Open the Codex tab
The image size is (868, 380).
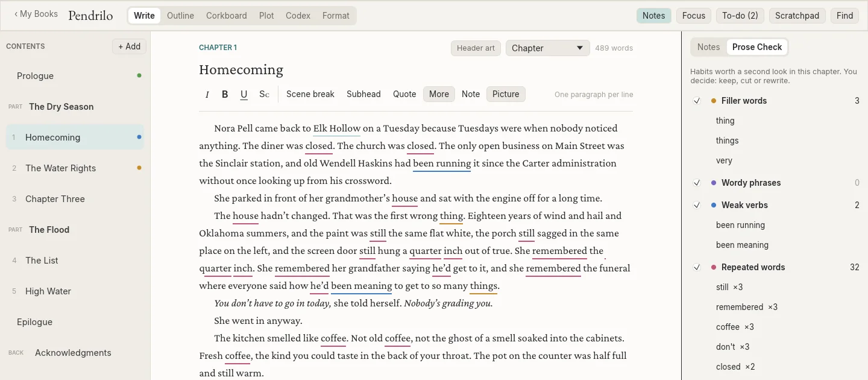coord(298,16)
